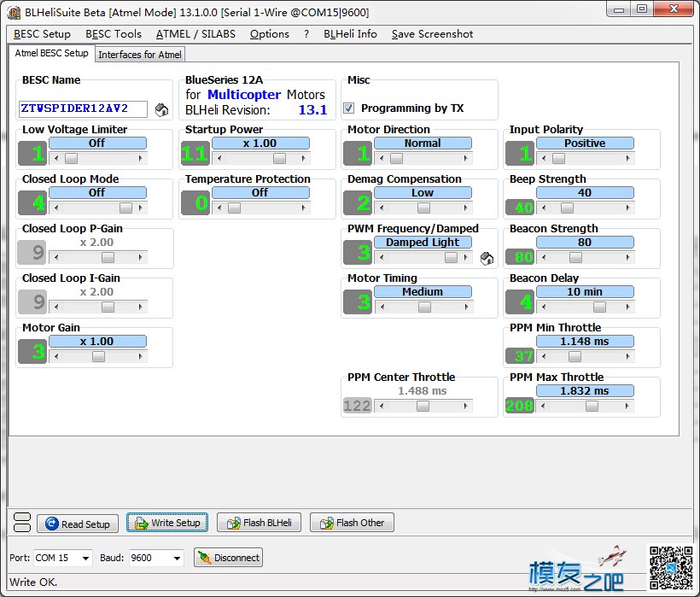Screen dimensions: 700x597
Task: Click the green 208 PPM Max indicator
Action: pyautogui.click(x=519, y=406)
